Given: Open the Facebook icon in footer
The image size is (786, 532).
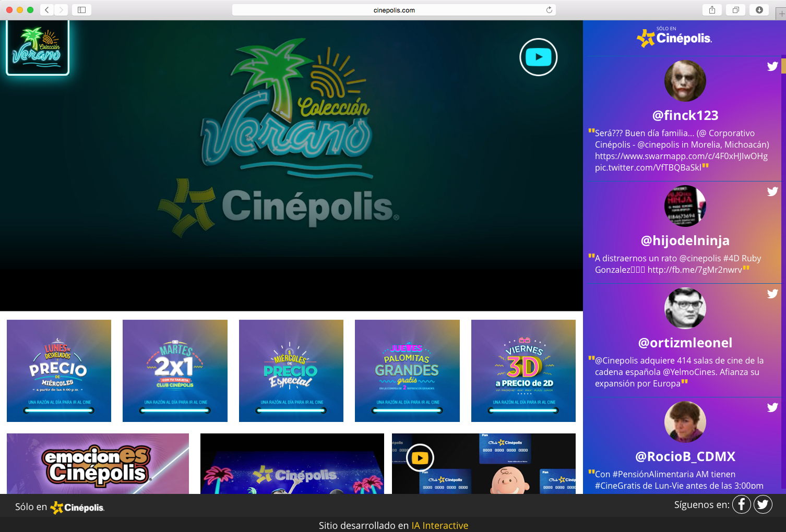Looking at the screenshot, I should [742, 504].
